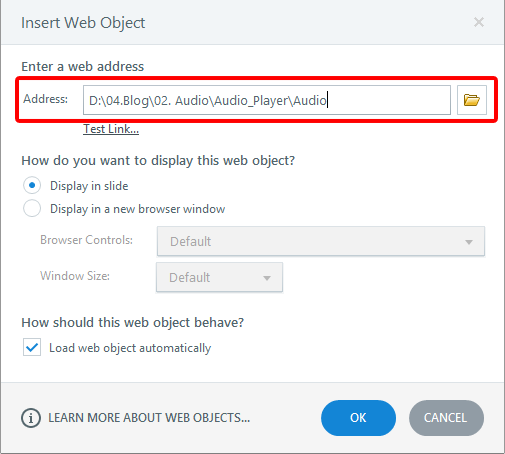
Task: Click the Test Link hyperlink
Action: [111, 129]
